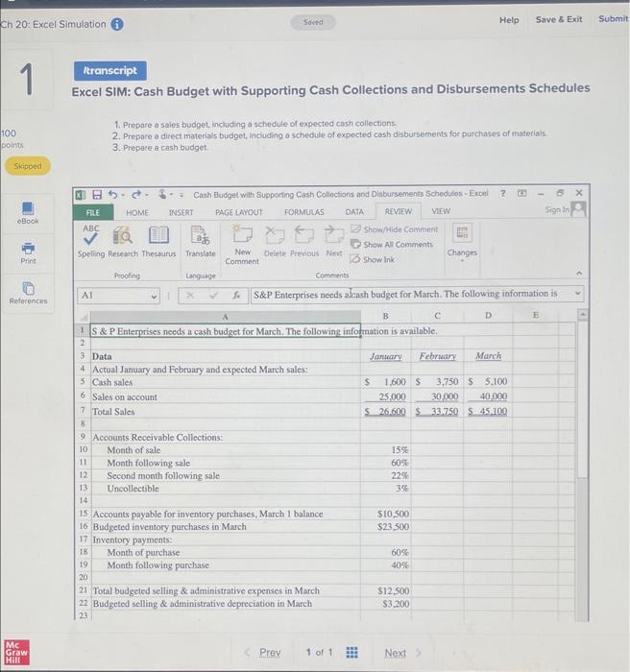Click the ribbon display options icon

click(x=521, y=193)
